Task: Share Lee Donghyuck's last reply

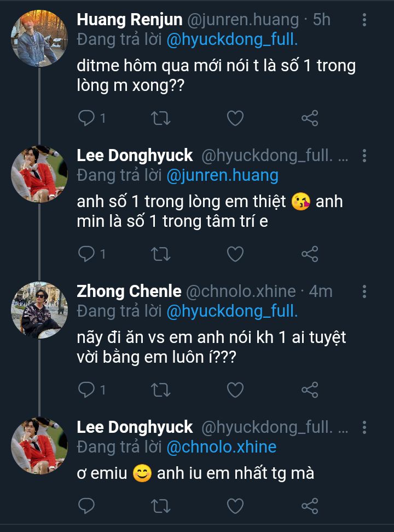Action: [x=310, y=505]
